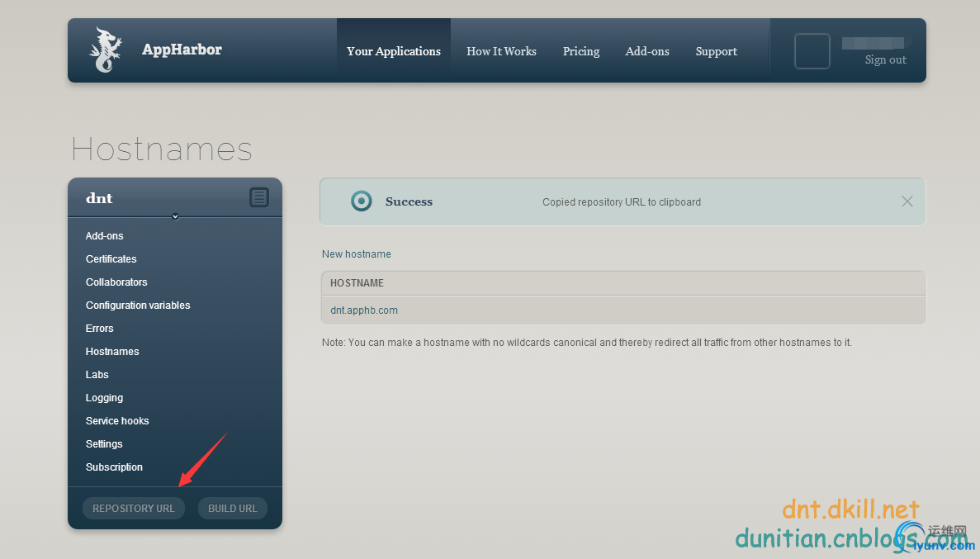
Task: Click the Copied repository URL message text
Action: [621, 202]
